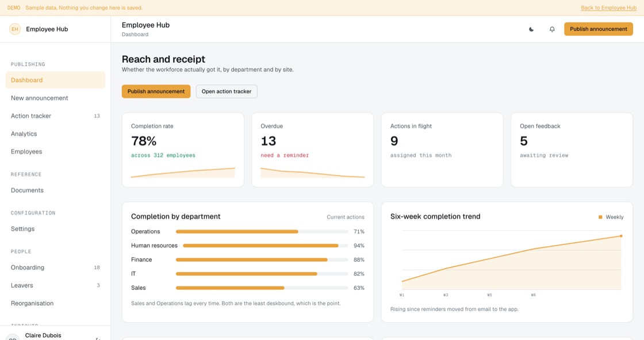Open Onboarding under People
The image size is (644, 340).
point(55,268)
